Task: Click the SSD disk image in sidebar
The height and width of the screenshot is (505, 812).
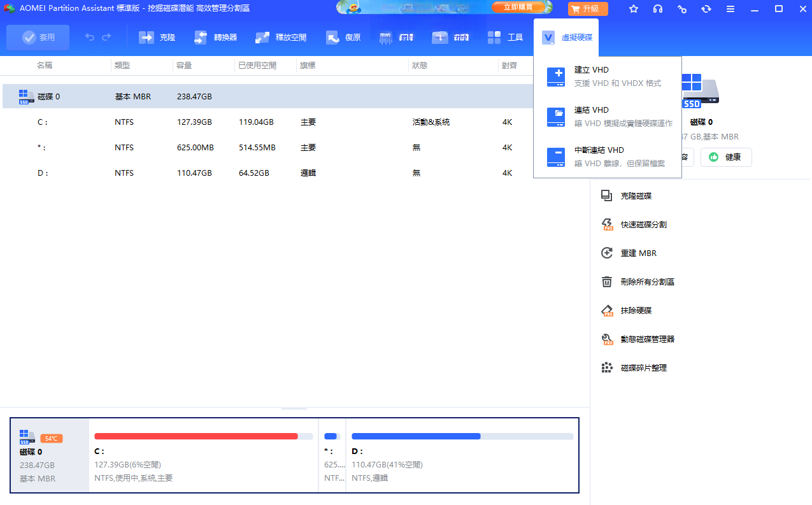Action: pos(700,90)
